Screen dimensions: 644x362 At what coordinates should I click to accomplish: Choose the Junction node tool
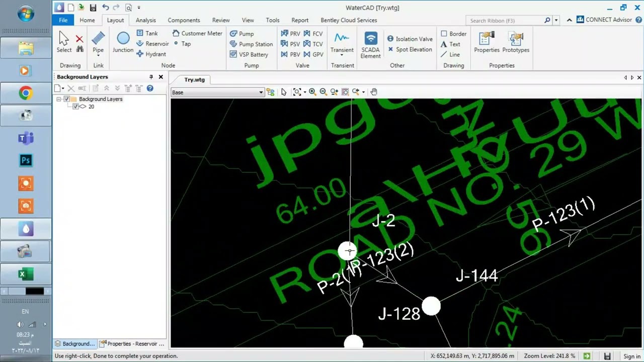tap(123, 42)
